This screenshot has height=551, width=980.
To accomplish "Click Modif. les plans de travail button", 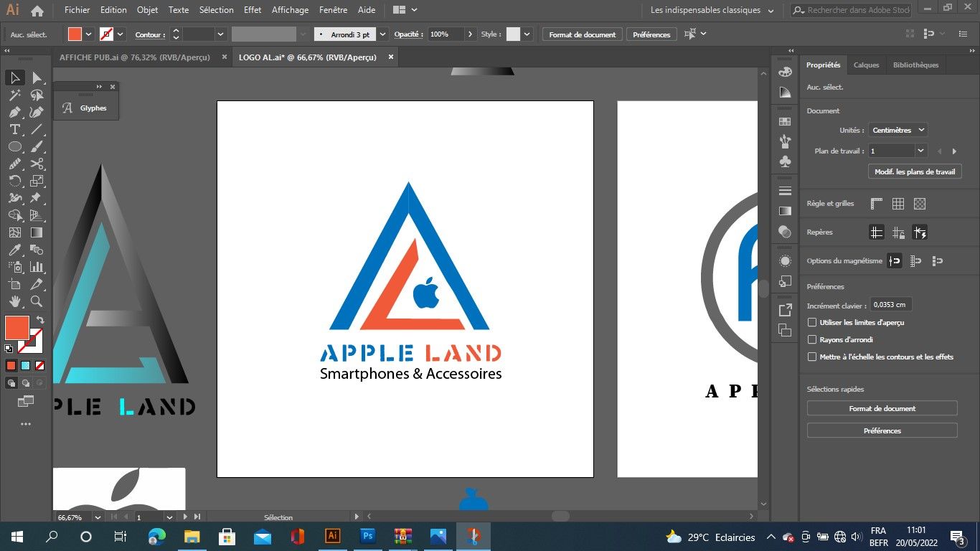I will (x=915, y=172).
